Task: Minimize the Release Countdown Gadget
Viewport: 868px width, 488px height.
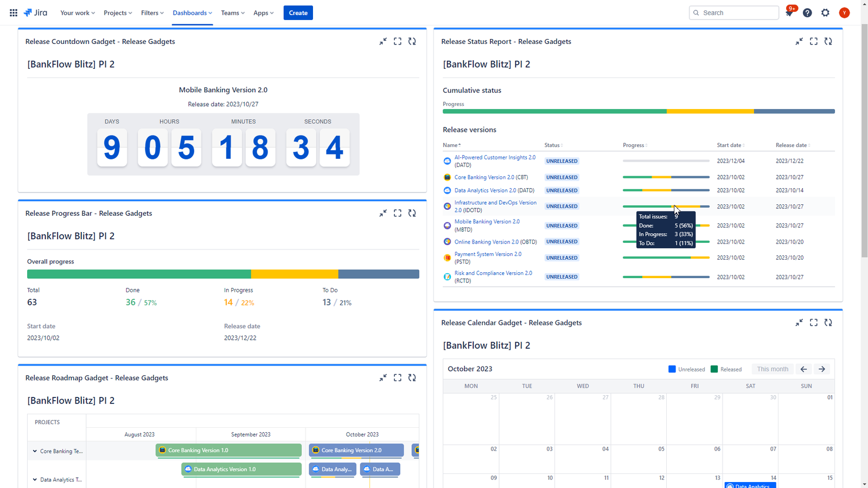Action: 383,41
